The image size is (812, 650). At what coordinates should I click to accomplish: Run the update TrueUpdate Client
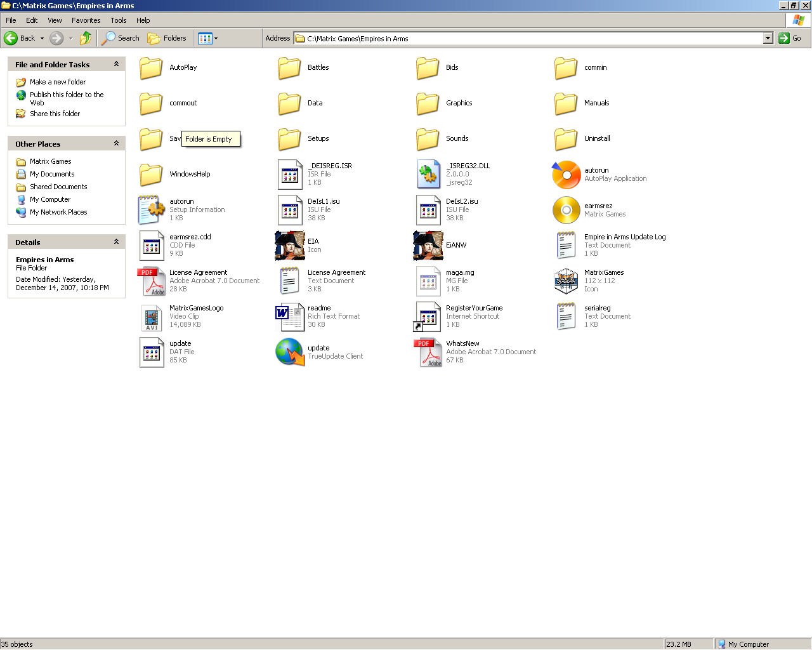point(290,352)
